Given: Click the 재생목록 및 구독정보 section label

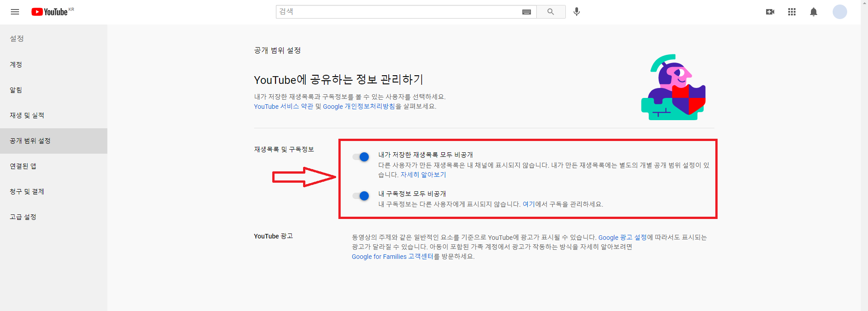Looking at the screenshot, I should pos(284,149).
